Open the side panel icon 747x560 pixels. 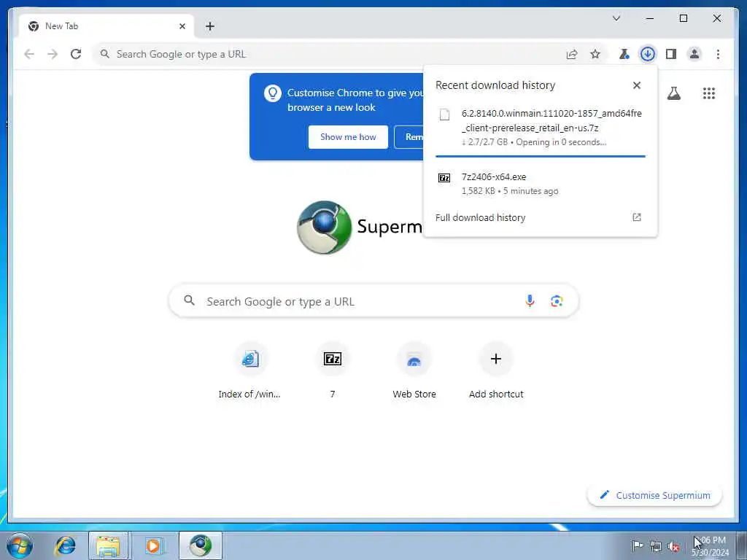(x=671, y=54)
